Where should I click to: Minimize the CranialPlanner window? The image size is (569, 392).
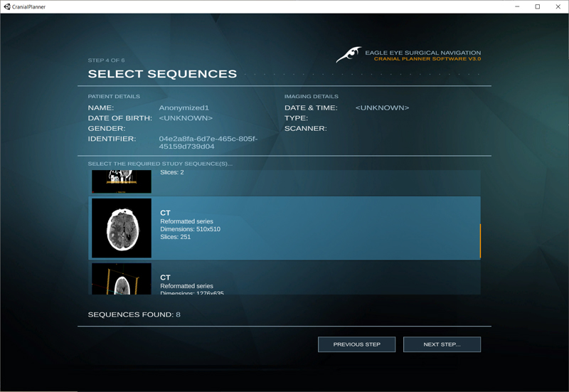coord(517,6)
